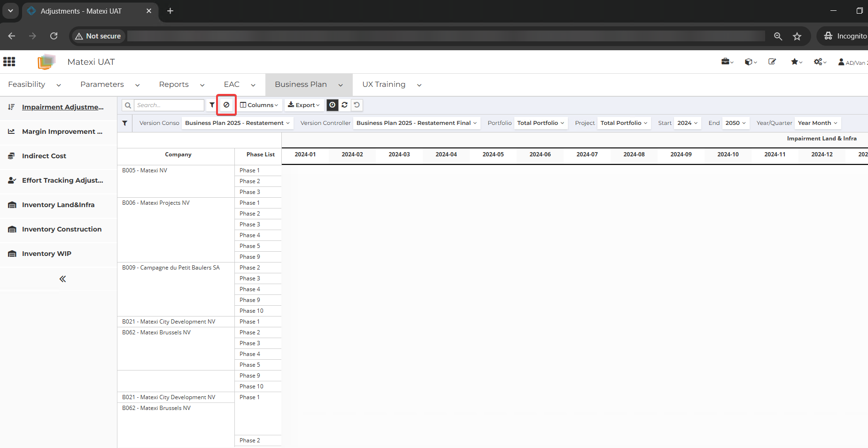Click the Indirect Cost coins icon
The image size is (868, 448).
(x=11, y=156)
